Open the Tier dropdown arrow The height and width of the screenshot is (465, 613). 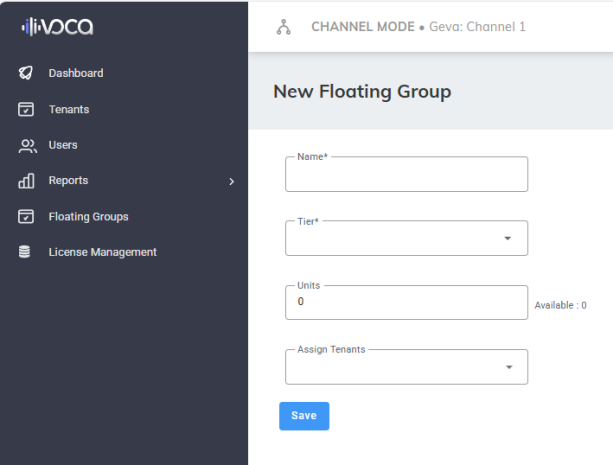[507, 238]
